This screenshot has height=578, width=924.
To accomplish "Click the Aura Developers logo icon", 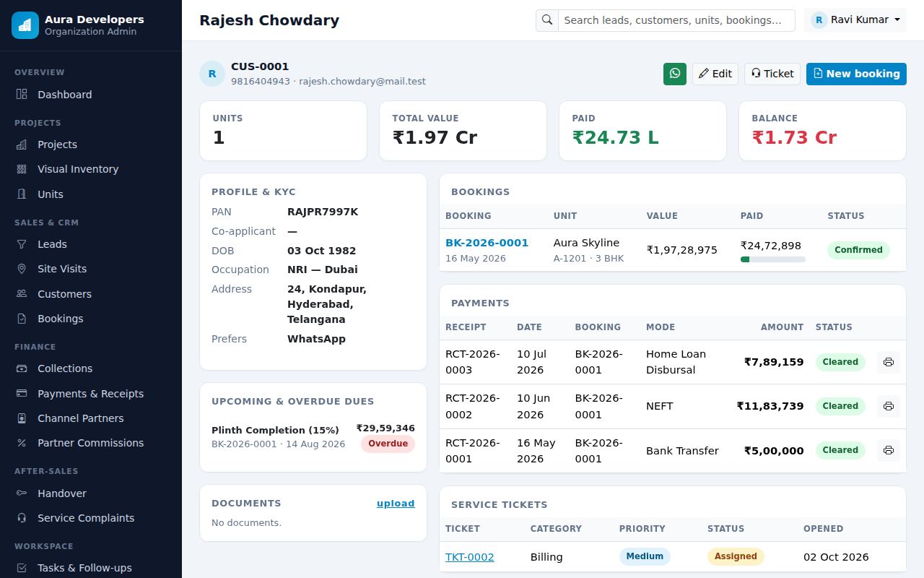I will click(x=25, y=25).
